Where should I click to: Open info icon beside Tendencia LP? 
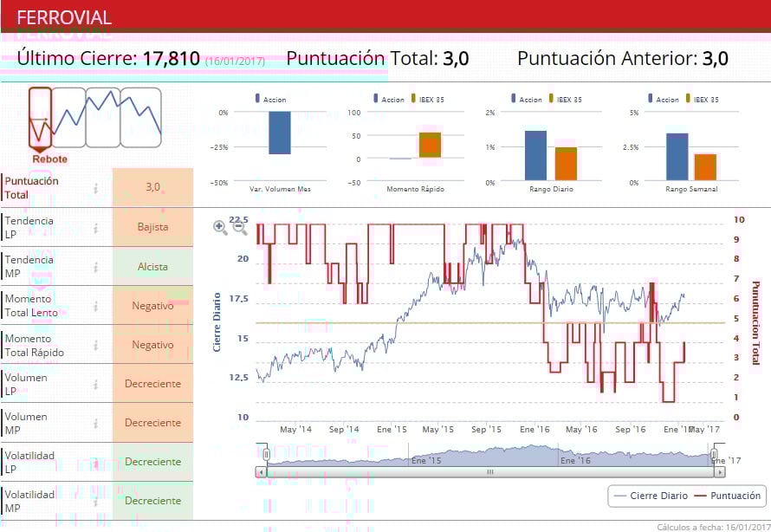click(x=96, y=228)
